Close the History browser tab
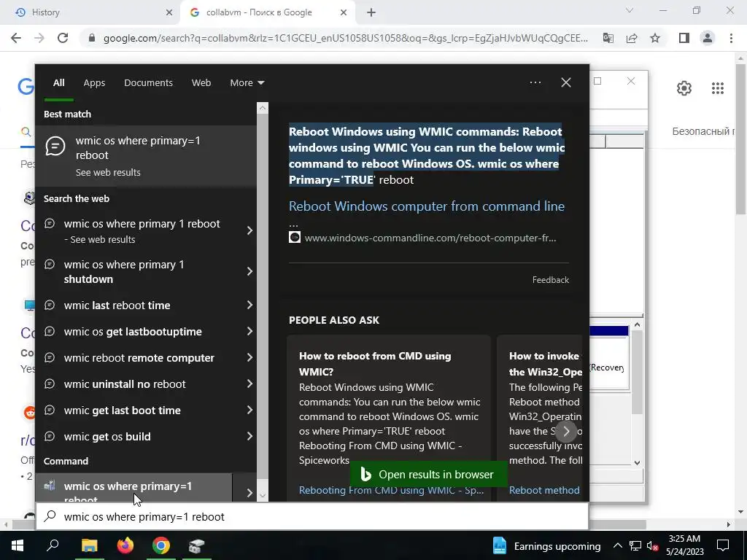 pos(169,13)
